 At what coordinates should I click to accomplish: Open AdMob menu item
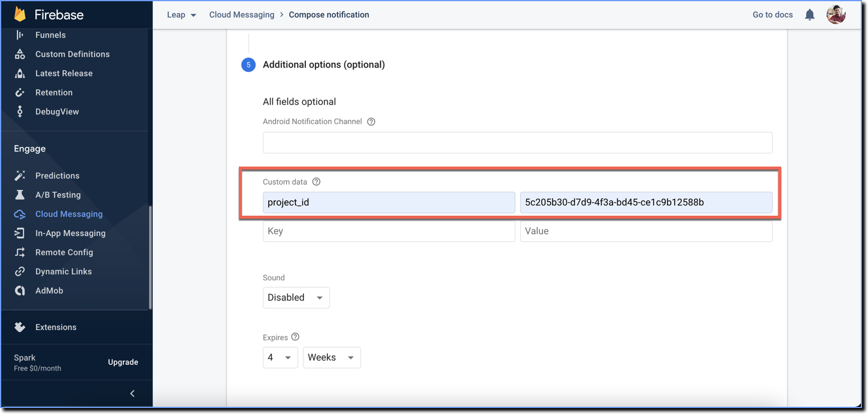click(x=49, y=291)
